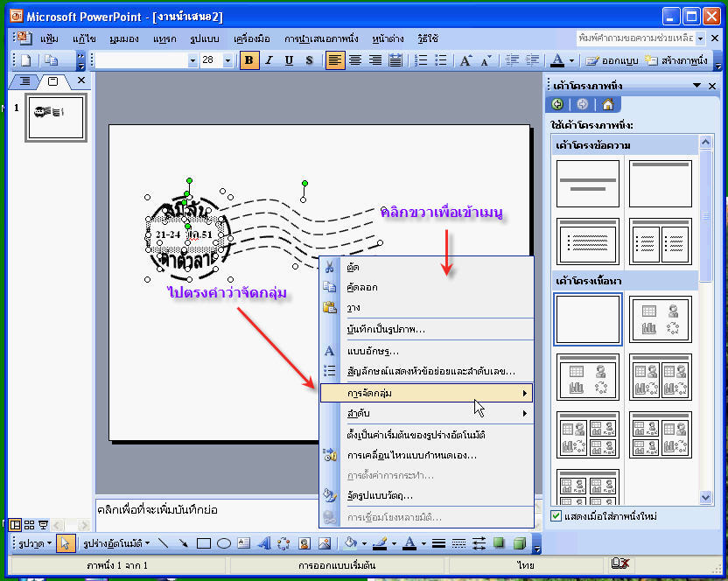Choose บันทึกเป็นรูปภาพ from context menu
Screen dimensions: 728x581
point(426,329)
